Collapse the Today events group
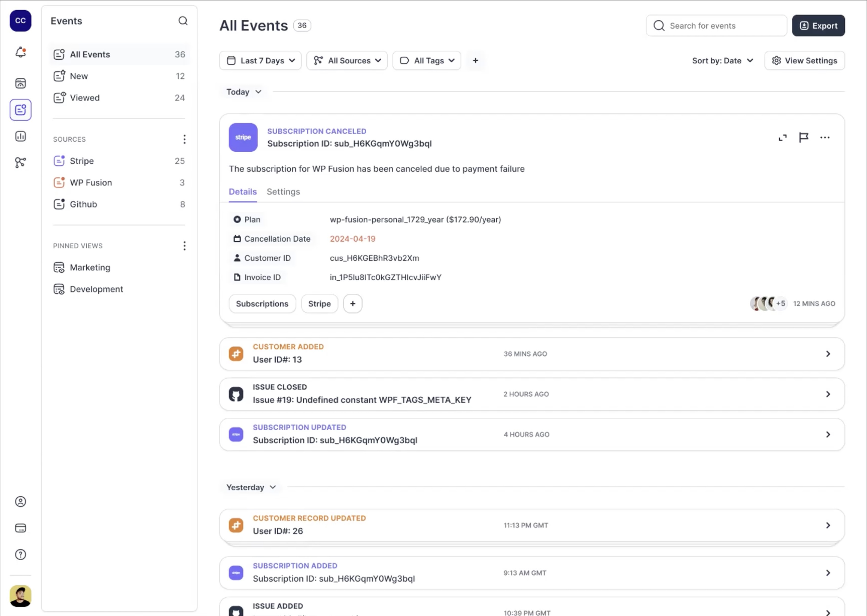Screen dimensions: 867x616 (244, 92)
